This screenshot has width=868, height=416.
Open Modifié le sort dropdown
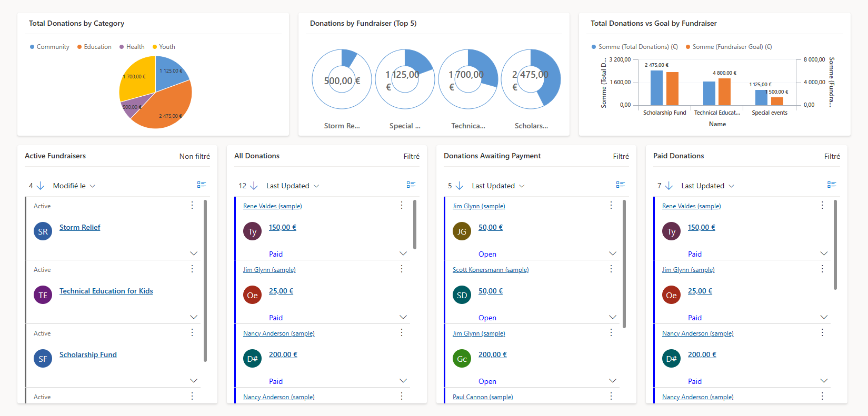(74, 186)
